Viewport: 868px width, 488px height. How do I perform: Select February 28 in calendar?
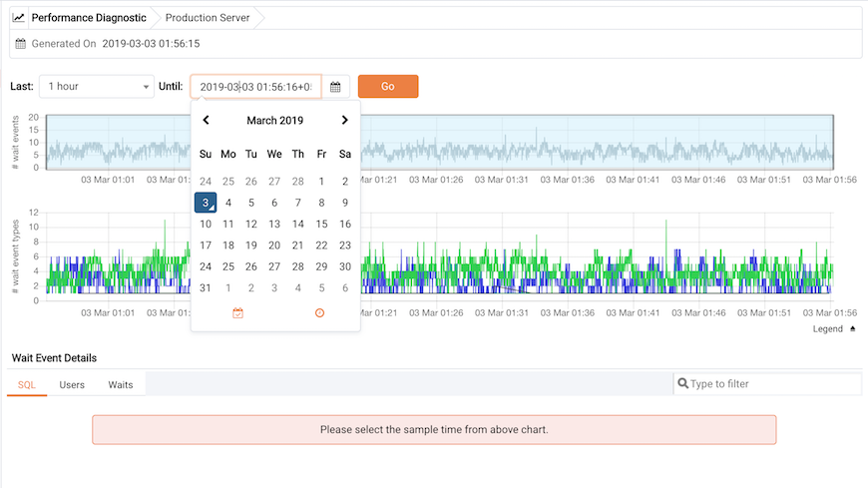pyautogui.click(x=298, y=182)
